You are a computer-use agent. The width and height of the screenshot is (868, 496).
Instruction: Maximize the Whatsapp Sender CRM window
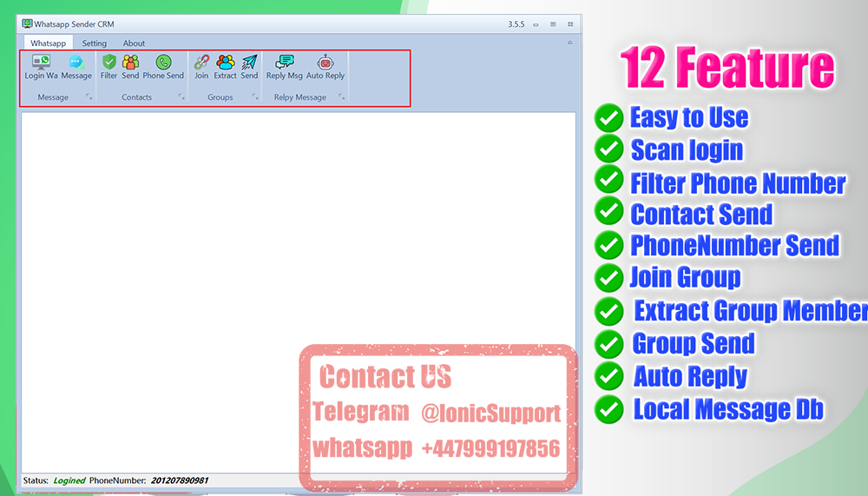pyautogui.click(x=553, y=24)
